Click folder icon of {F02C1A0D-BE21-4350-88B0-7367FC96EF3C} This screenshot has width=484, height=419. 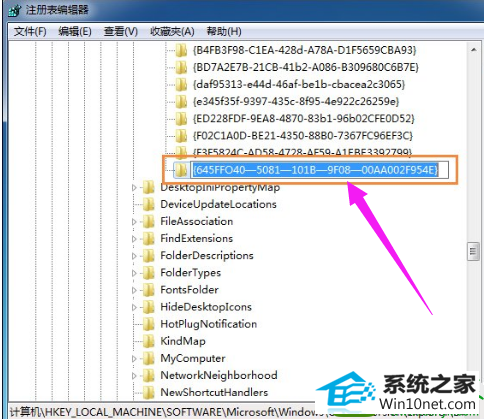coord(181,136)
